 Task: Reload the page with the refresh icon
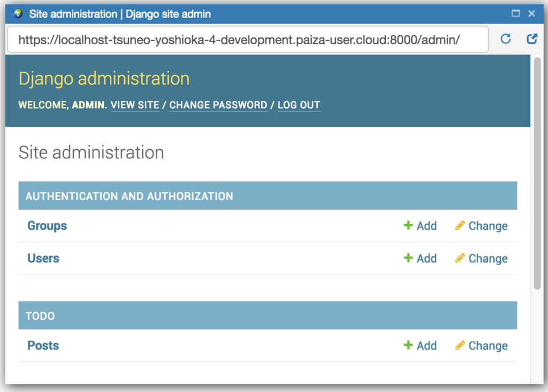(x=505, y=39)
